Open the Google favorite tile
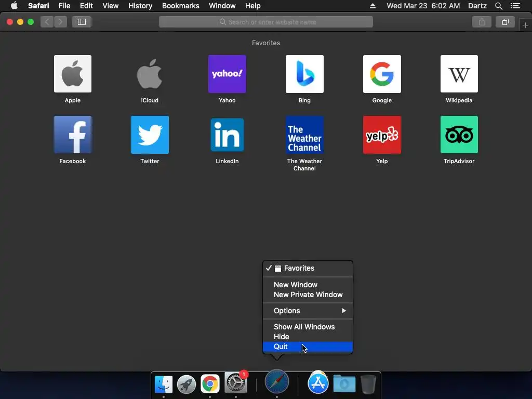 [382, 74]
